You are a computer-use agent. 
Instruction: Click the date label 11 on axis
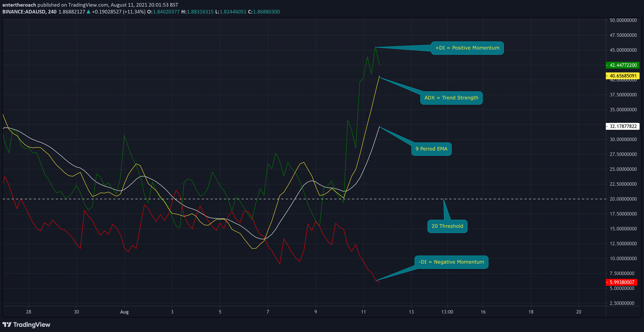363,312
